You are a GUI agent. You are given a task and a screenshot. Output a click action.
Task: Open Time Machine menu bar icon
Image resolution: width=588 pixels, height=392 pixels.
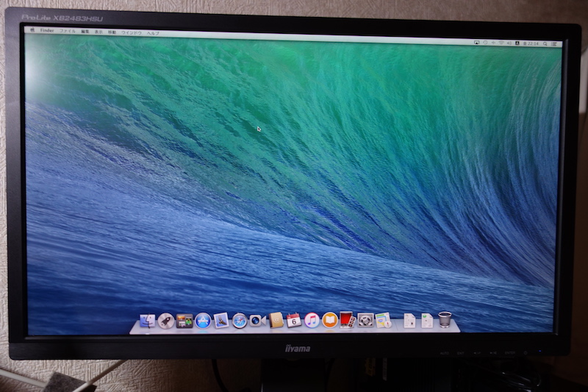(485, 43)
